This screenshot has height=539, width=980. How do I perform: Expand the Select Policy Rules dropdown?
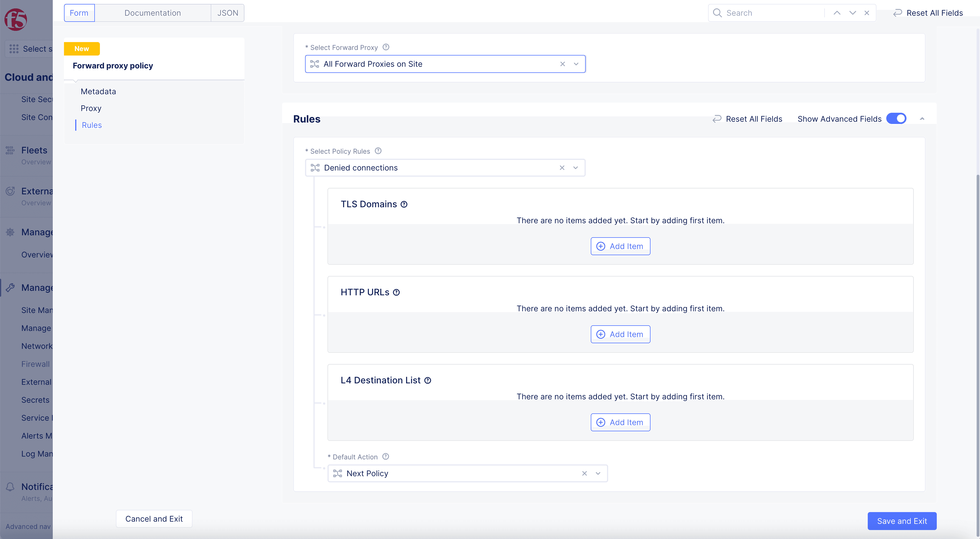click(576, 167)
